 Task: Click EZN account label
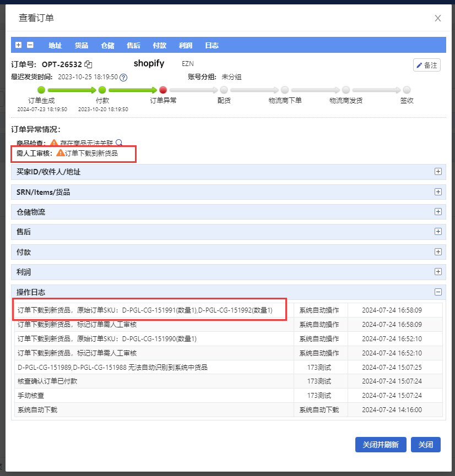[x=187, y=64]
